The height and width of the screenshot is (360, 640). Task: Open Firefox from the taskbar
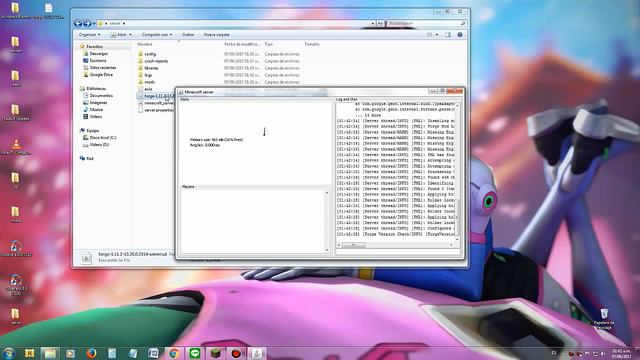91,353
